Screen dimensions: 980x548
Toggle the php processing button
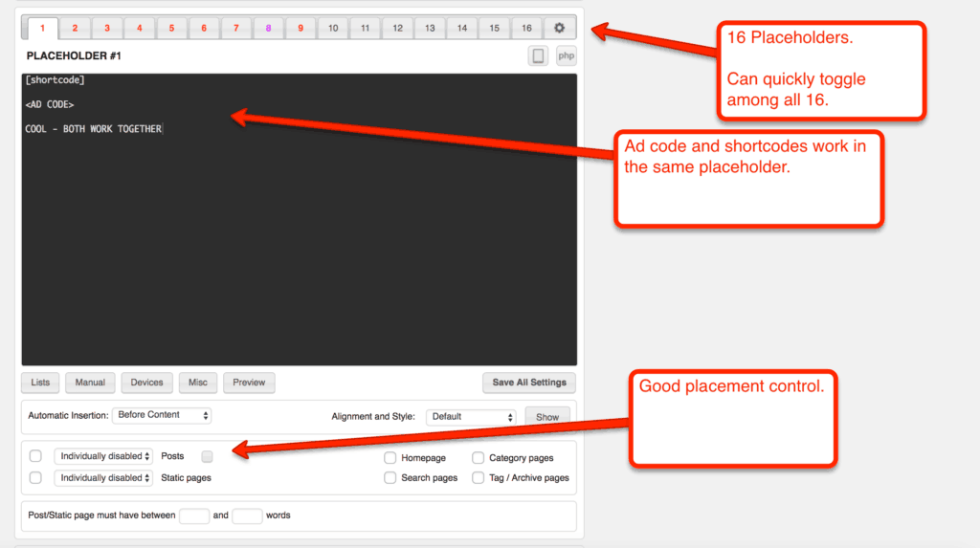click(x=567, y=56)
